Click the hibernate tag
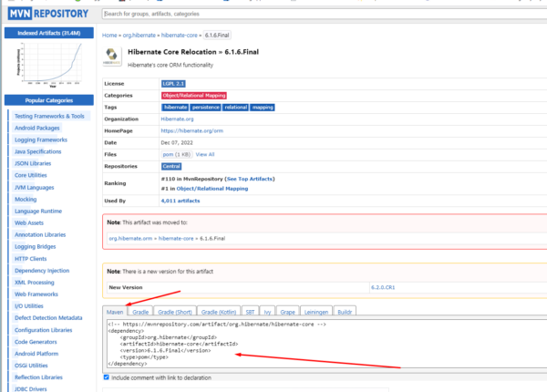Viewport: 547px width, 392px height. (175, 108)
